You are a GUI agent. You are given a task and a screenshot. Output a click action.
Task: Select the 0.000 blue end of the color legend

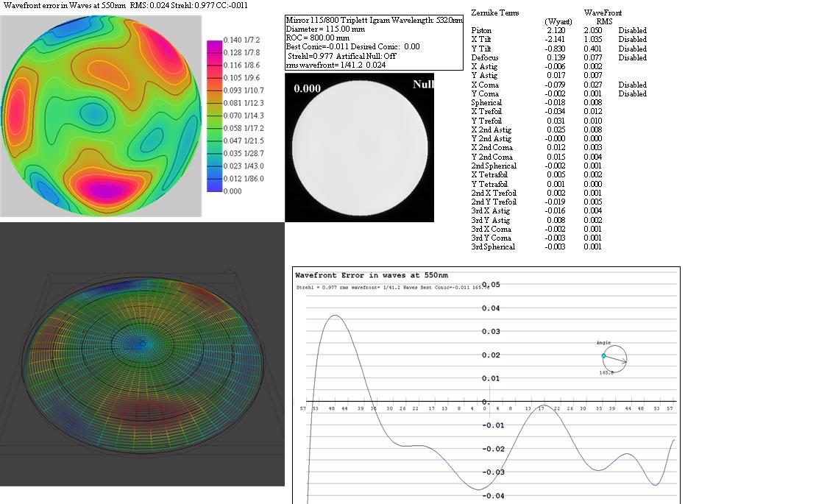tap(214, 190)
